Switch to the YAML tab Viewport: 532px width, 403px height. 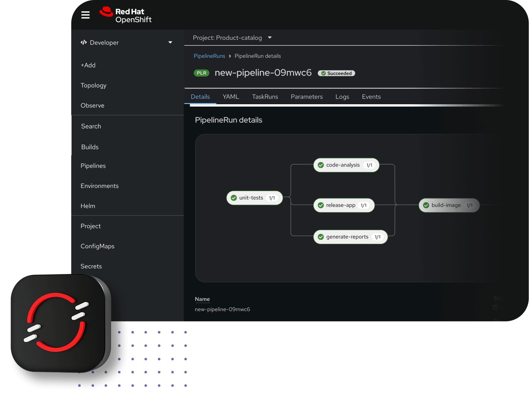click(231, 96)
